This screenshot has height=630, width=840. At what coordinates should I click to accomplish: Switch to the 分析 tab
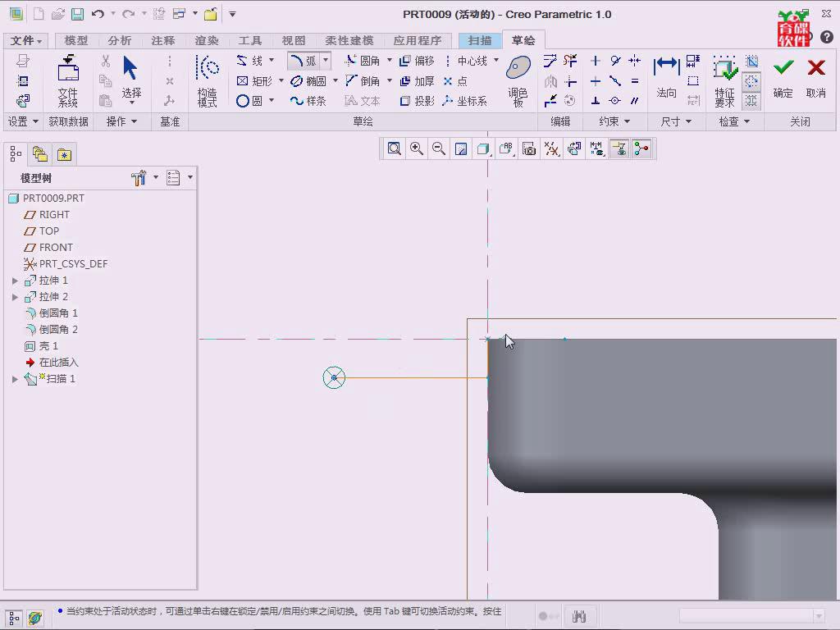[120, 41]
